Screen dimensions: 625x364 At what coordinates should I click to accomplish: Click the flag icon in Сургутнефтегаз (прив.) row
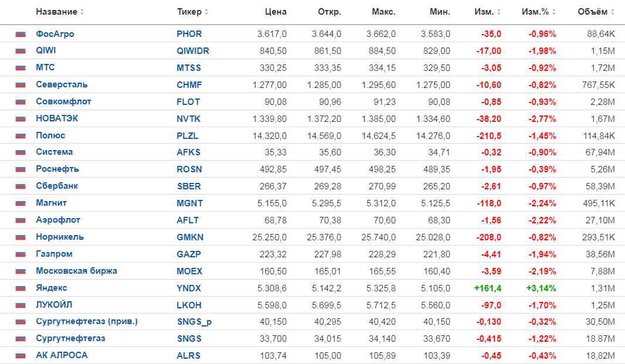[21, 322]
